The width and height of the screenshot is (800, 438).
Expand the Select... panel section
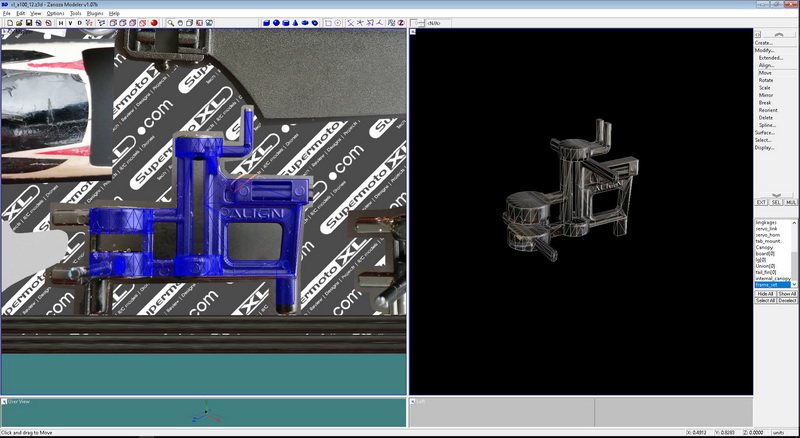763,140
